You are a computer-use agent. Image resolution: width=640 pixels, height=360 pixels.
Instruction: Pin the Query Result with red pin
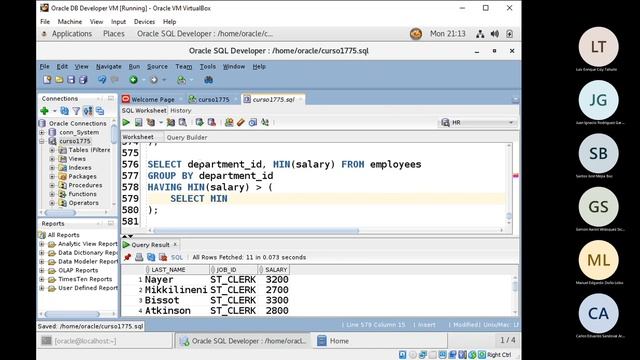pyautogui.click(x=127, y=257)
